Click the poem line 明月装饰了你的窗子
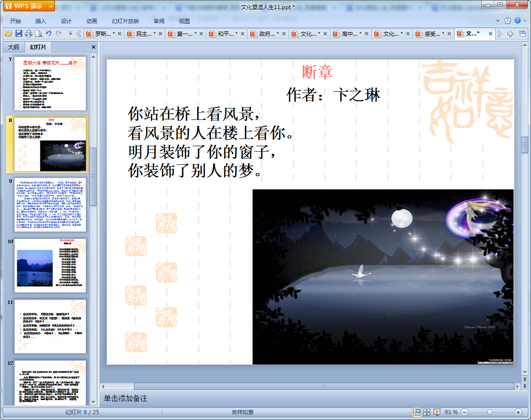The image size is (531, 420). 202,152
